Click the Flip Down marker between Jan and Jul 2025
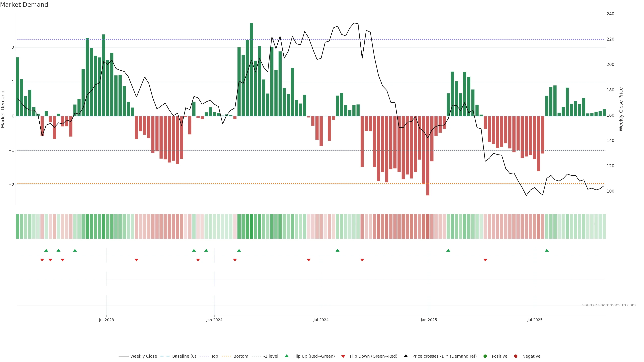This screenshot has width=644, height=362. coord(485,260)
